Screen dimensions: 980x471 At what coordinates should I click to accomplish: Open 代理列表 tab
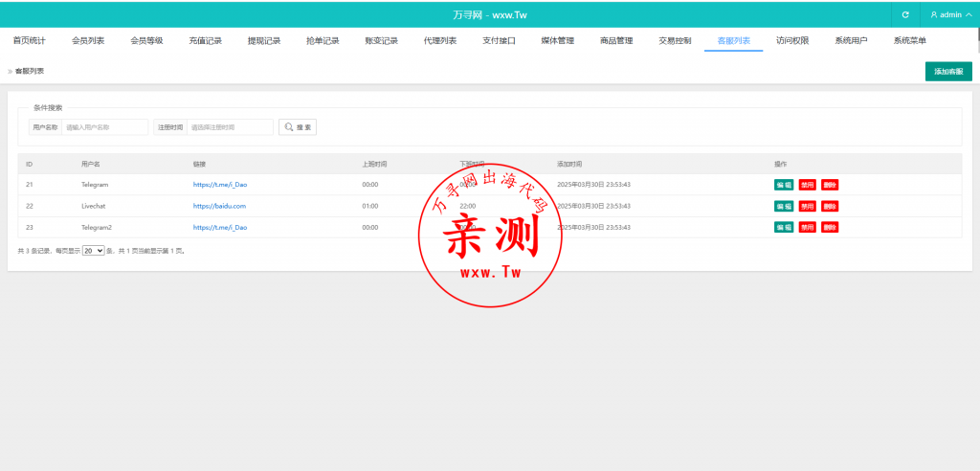coord(440,40)
